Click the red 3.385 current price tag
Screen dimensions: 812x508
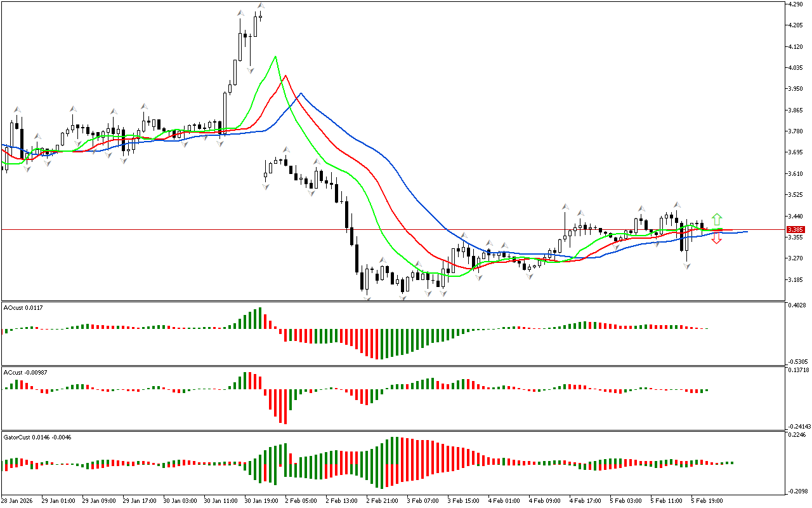coord(796,229)
